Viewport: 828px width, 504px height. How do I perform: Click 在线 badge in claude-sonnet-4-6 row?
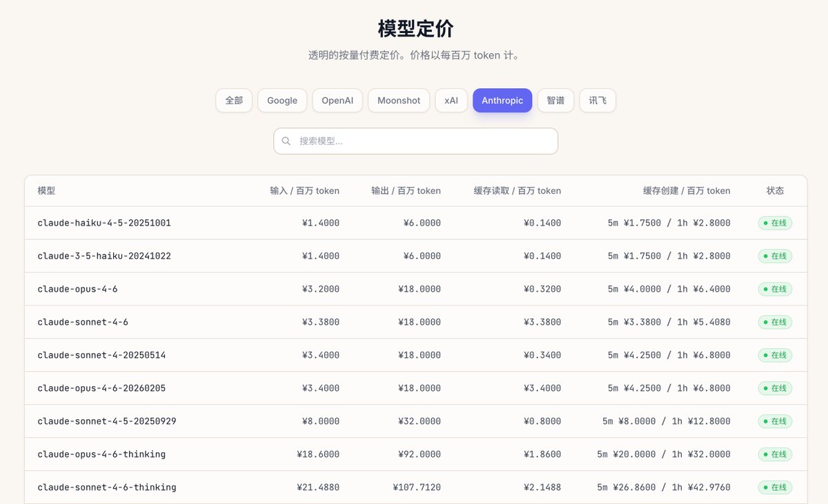tap(775, 322)
